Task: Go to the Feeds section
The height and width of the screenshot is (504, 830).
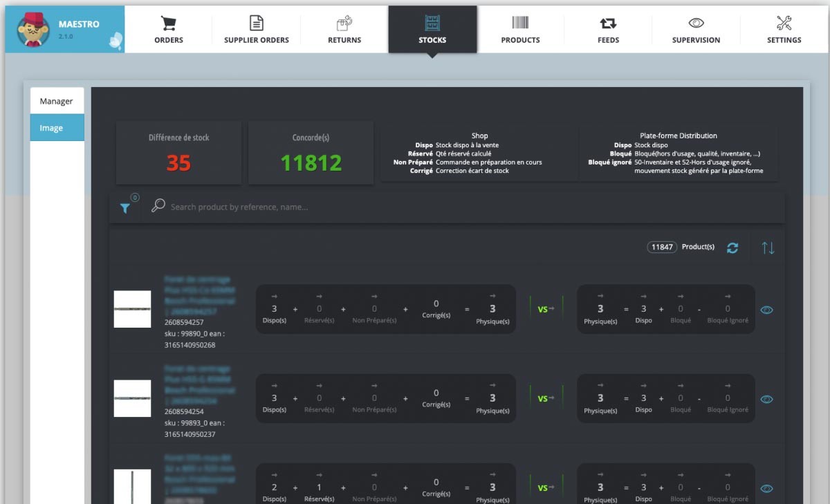Action: (x=608, y=30)
